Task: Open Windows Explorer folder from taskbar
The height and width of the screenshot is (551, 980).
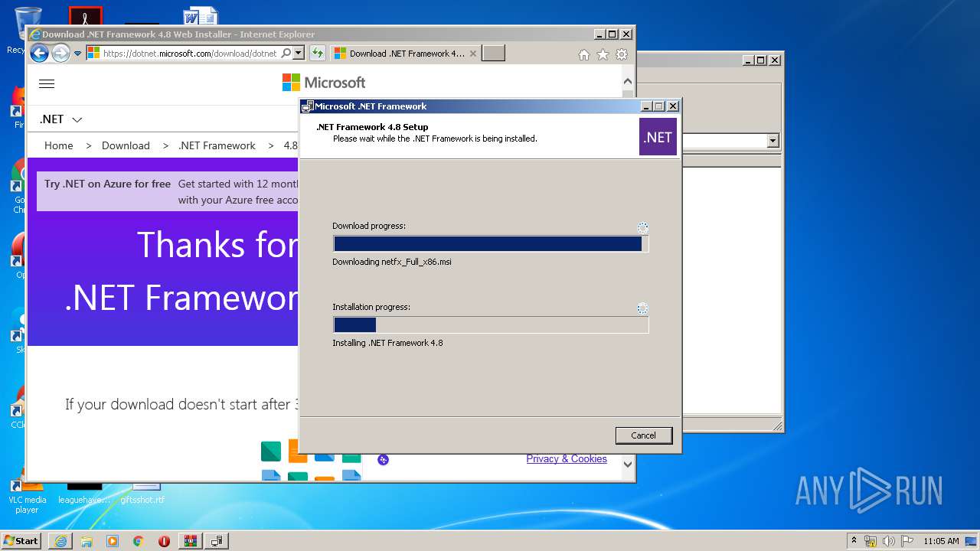Action: pyautogui.click(x=87, y=541)
